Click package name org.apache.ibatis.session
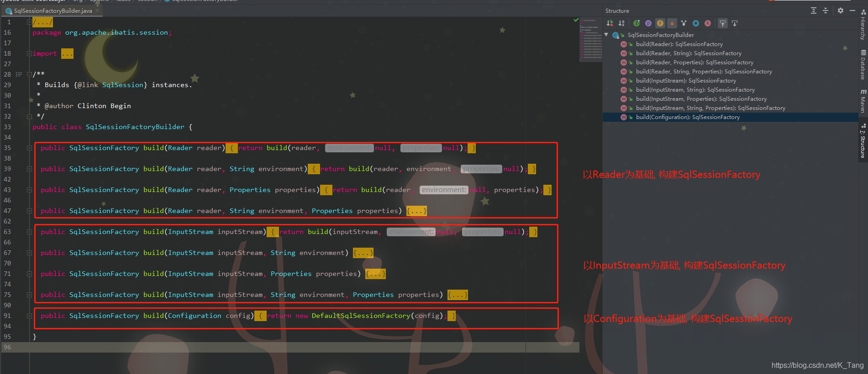Image resolution: width=868 pixels, height=374 pixels. [116, 32]
